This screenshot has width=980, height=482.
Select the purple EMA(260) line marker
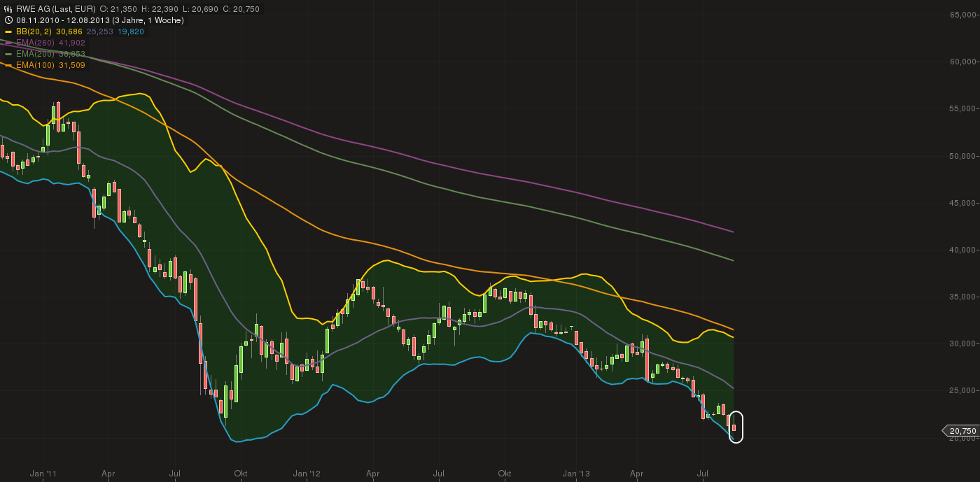pos(8,43)
